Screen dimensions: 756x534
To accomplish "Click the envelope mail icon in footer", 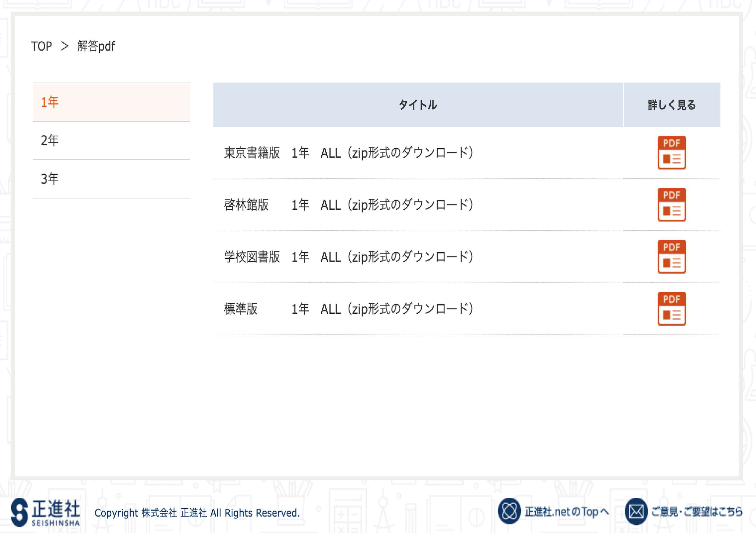I will [636, 511].
